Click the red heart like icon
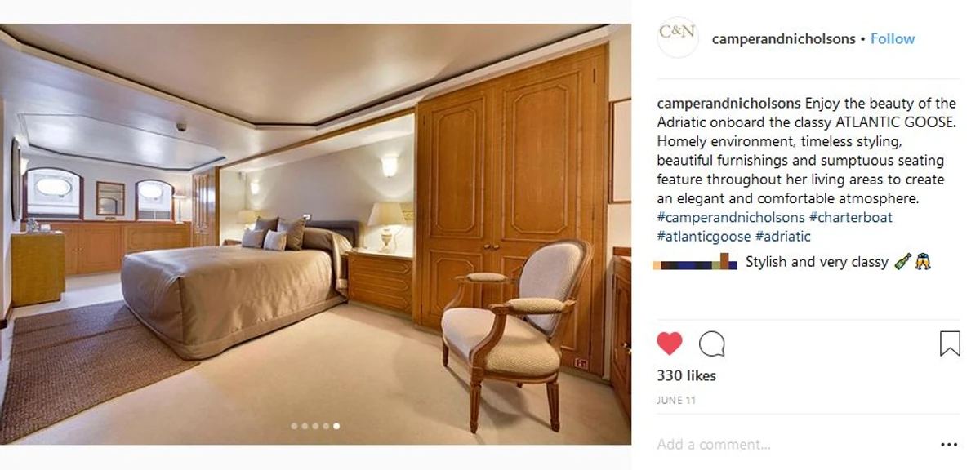The width and height of the screenshot is (980, 470). click(669, 344)
